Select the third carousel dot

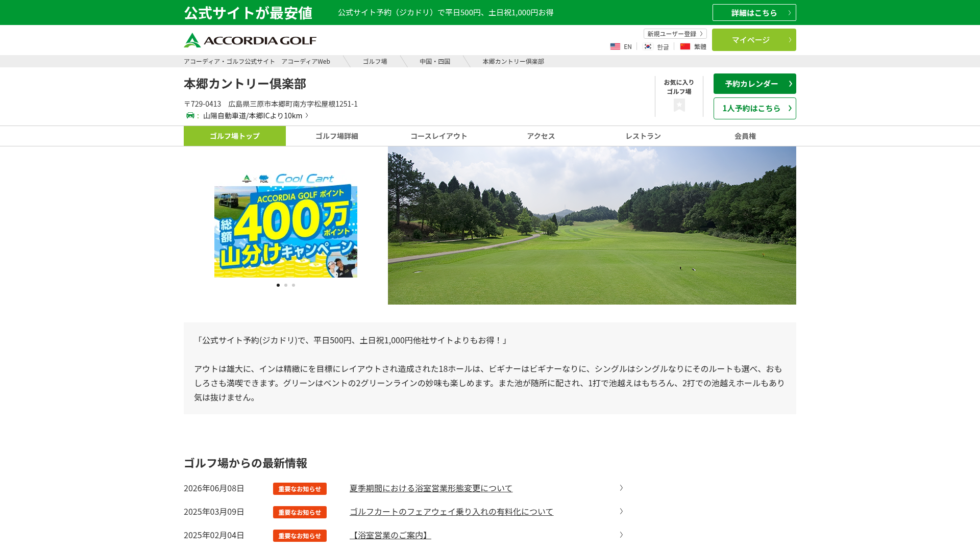pyautogui.click(x=293, y=285)
